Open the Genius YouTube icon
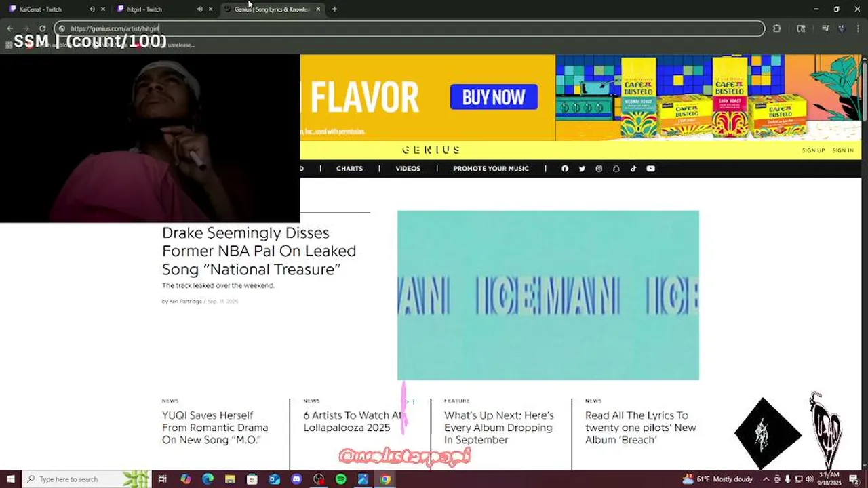This screenshot has height=488, width=868. point(651,169)
